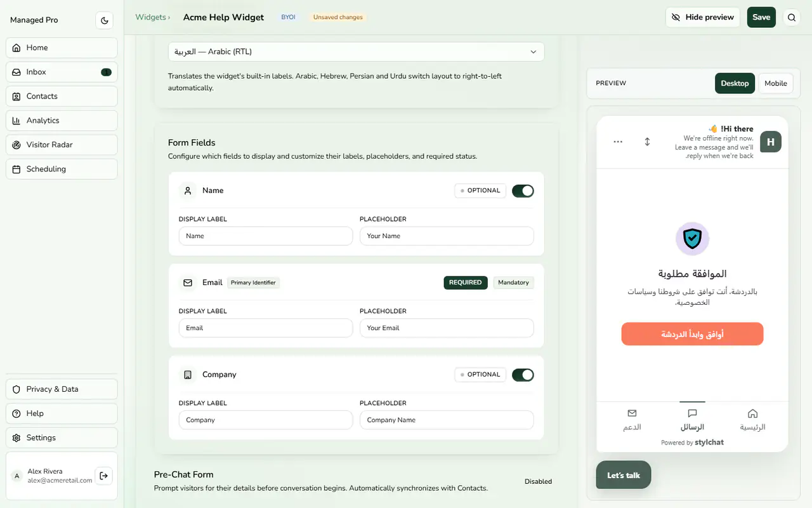Toggle the Inbox switch in sidebar

click(x=106, y=72)
